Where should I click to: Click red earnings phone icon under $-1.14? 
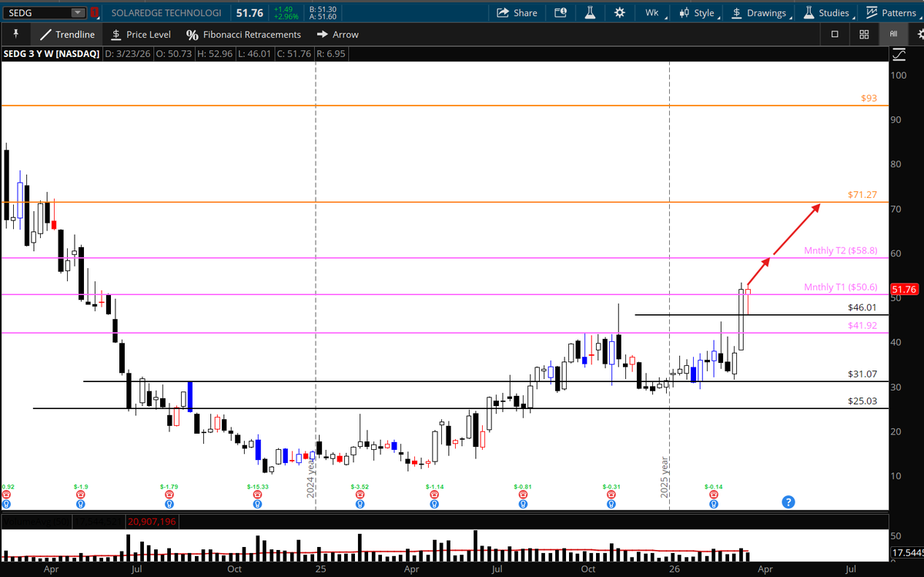coord(435,495)
